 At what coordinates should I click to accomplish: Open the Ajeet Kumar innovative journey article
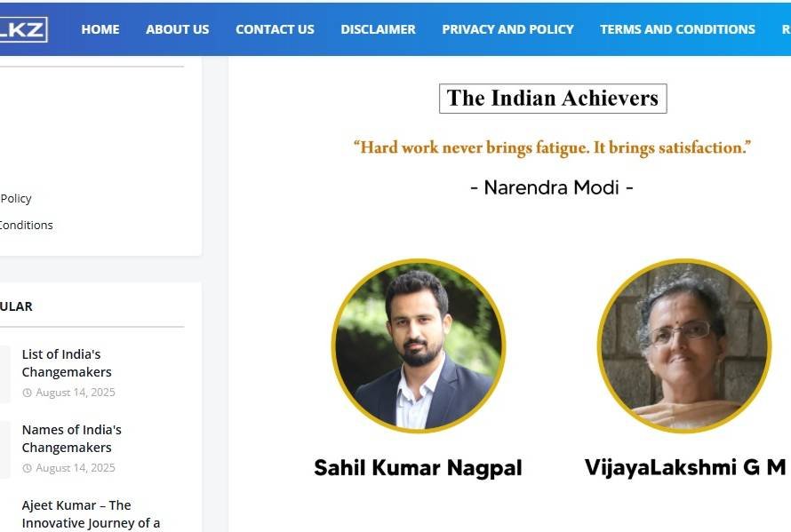coord(92,513)
